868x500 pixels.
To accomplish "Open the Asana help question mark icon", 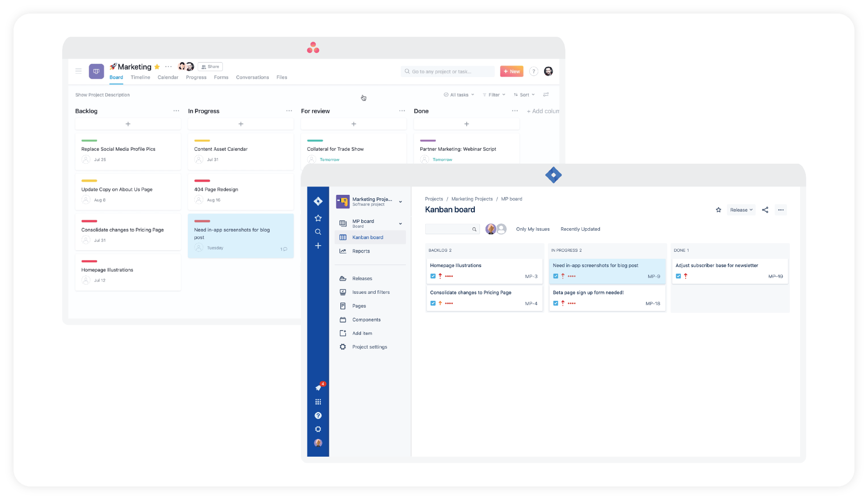I will pos(533,71).
